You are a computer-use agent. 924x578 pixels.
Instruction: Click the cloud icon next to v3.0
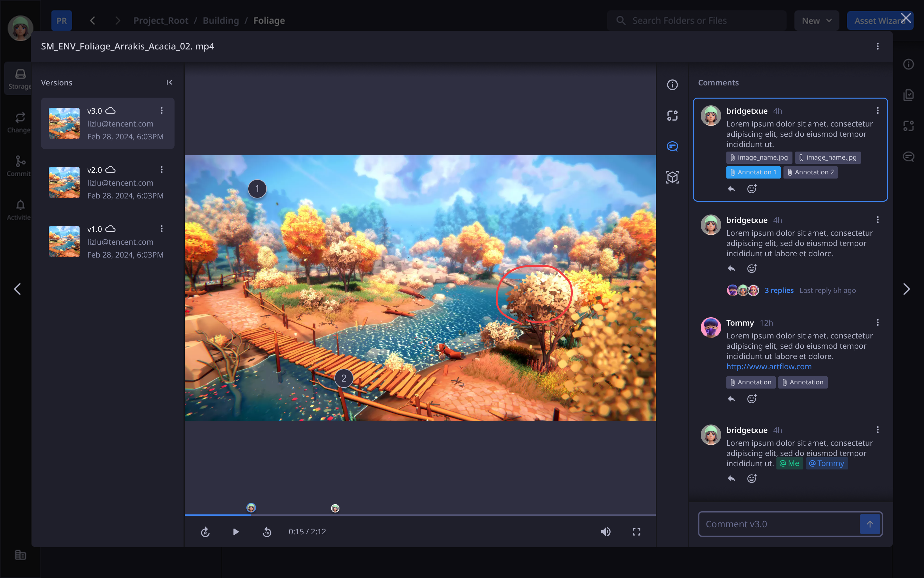[x=110, y=110]
